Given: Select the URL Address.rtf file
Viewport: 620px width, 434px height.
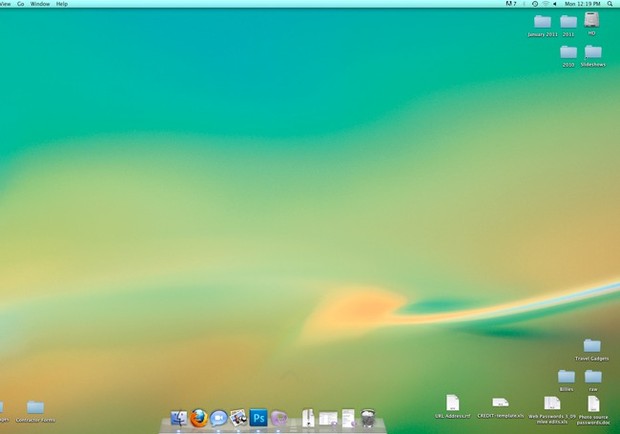Looking at the screenshot, I should 452,403.
